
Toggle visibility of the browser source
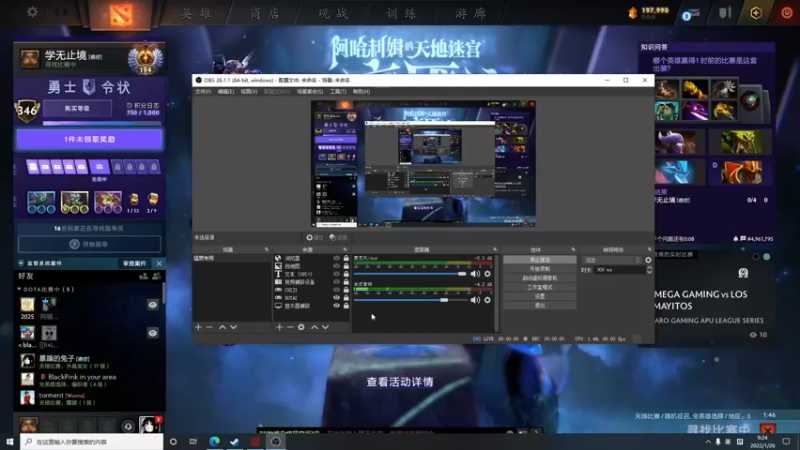point(336,258)
